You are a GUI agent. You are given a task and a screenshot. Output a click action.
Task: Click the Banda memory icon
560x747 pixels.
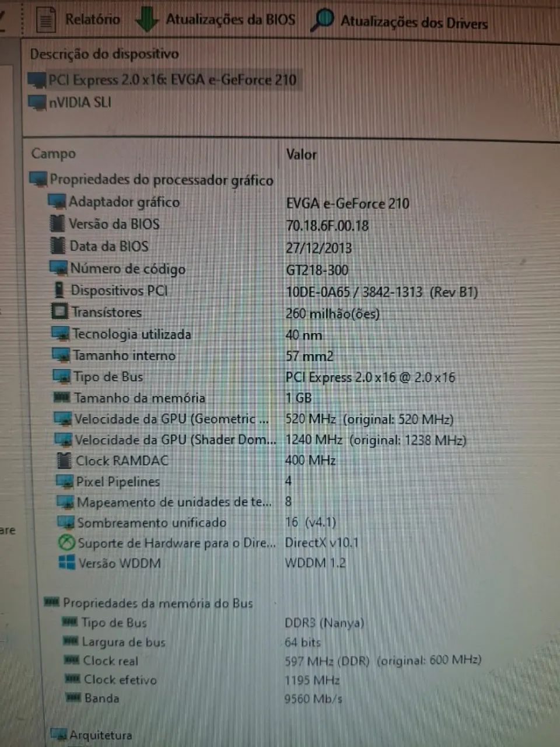(x=73, y=697)
